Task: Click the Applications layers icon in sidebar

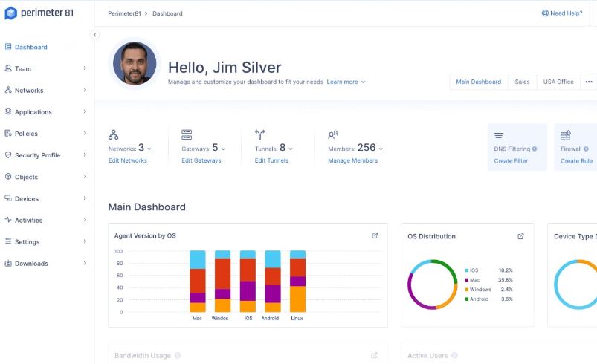Action: click(8, 112)
